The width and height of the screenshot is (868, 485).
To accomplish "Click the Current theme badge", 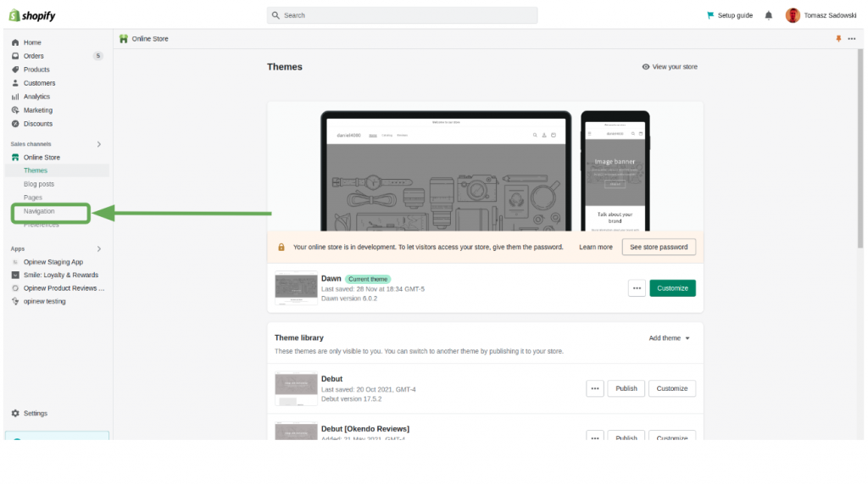I will point(368,279).
